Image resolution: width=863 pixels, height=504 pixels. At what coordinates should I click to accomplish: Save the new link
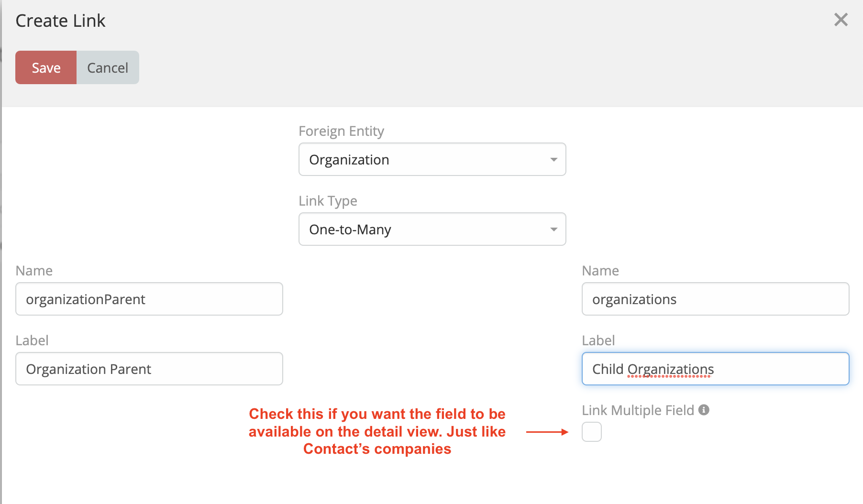46,67
